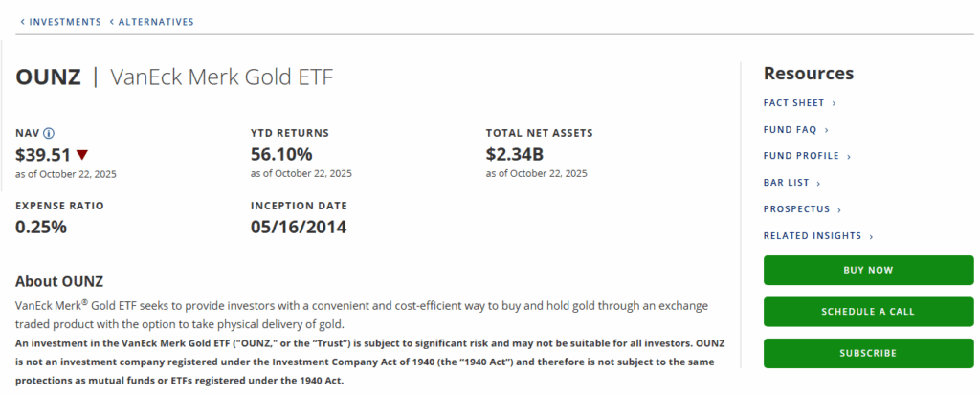Click the red down arrow beside NAV price
Image resolution: width=980 pixels, height=395 pixels.
[82, 154]
